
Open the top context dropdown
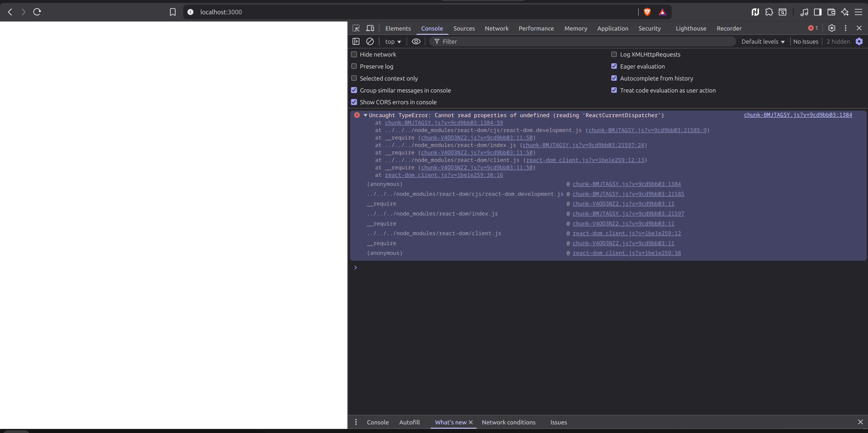[x=393, y=41]
